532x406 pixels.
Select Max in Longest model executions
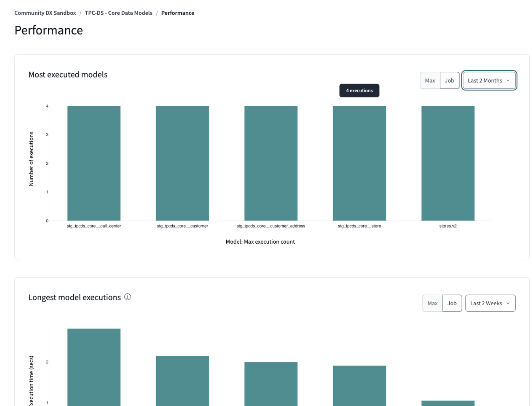[432, 303]
